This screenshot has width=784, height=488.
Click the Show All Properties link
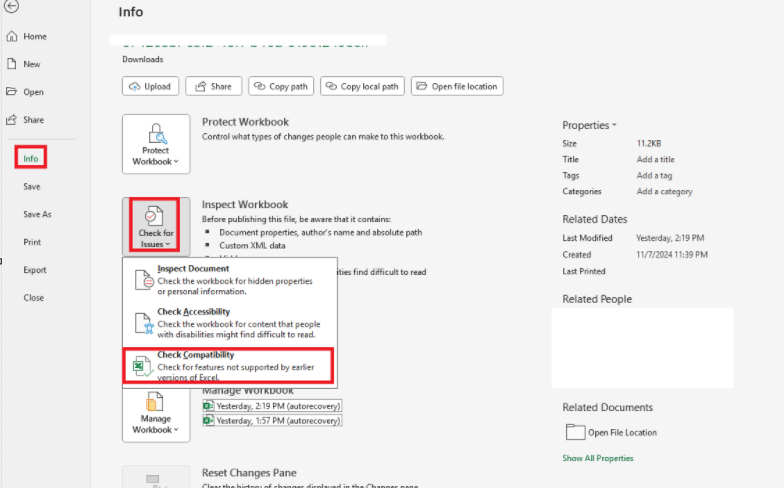click(x=598, y=458)
